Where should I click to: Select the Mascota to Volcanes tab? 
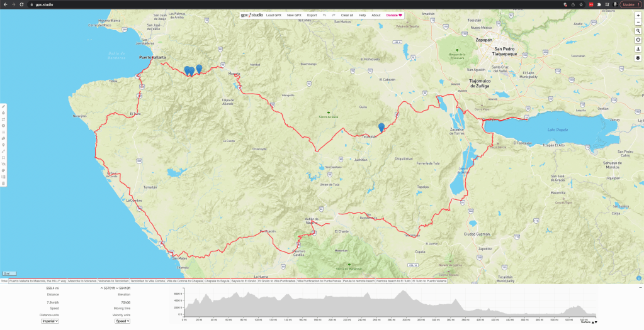click(82, 281)
